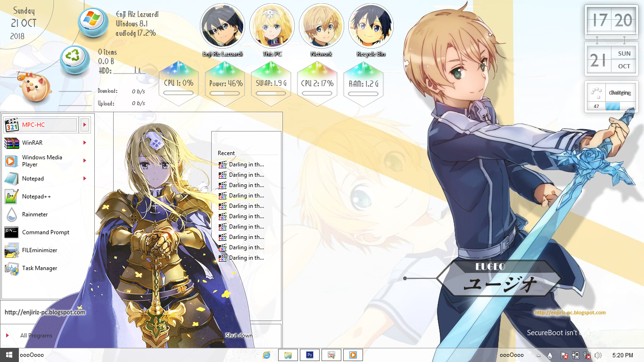Expand the MPC-HC jump list arrow

pos(85,125)
